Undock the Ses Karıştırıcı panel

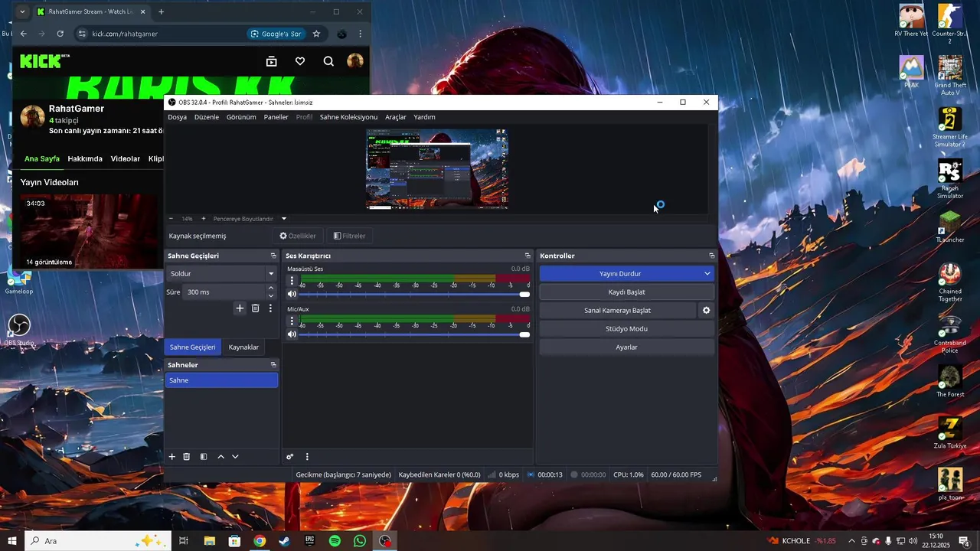[528, 256]
